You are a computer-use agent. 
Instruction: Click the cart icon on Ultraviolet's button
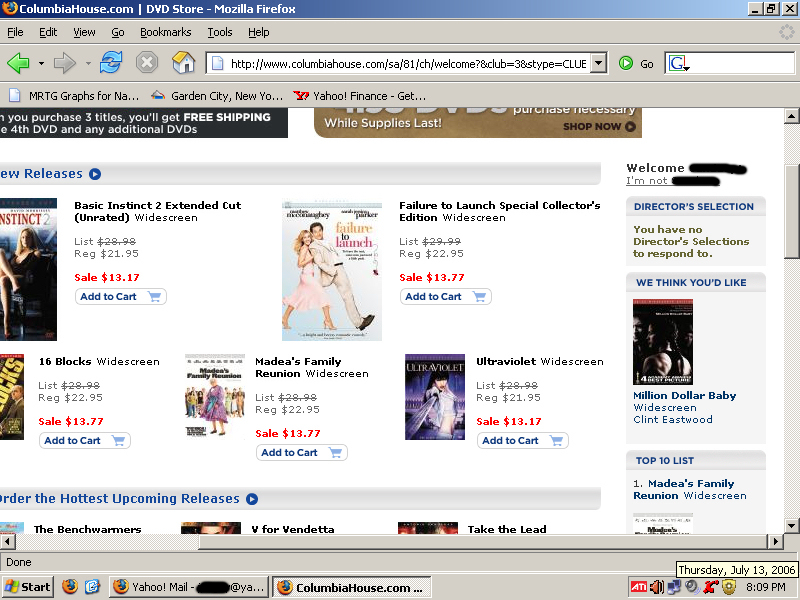click(x=556, y=440)
